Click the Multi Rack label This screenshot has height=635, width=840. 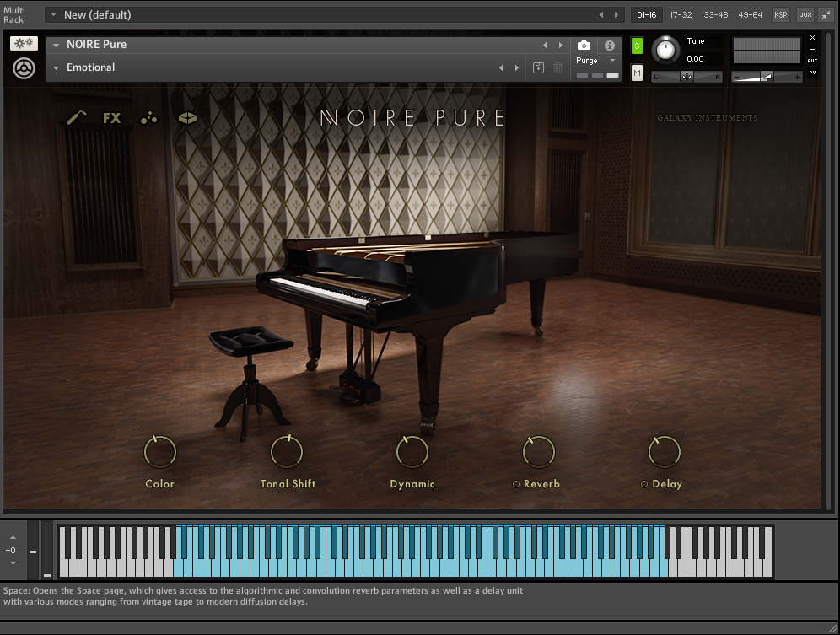click(14, 15)
